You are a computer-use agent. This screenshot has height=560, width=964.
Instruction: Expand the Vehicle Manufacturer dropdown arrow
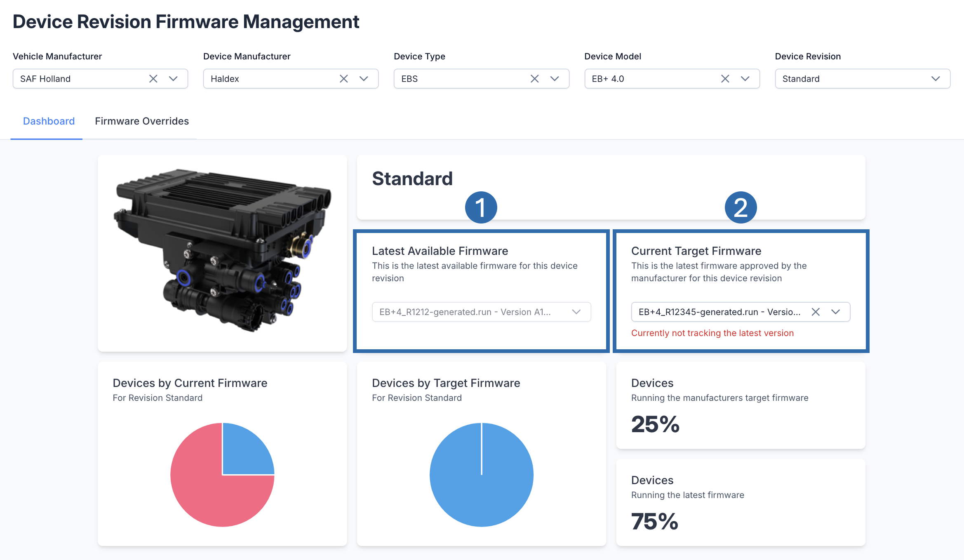tap(173, 79)
